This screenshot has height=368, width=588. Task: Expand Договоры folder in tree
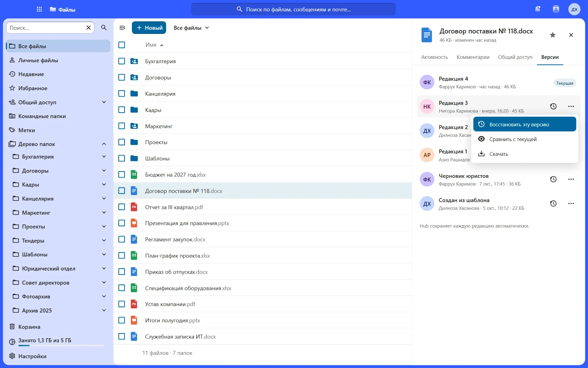[x=104, y=171]
